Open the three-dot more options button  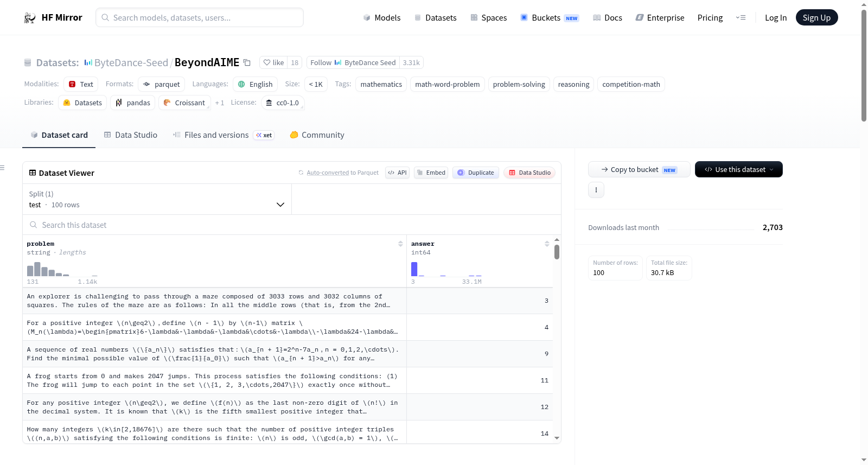(x=596, y=190)
